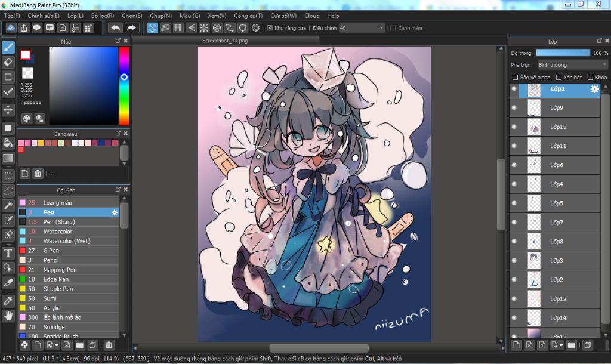This screenshot has width=611, height=364.
Task: Enable Xén bớt checkbox
Action: click(x=558, y=77)
